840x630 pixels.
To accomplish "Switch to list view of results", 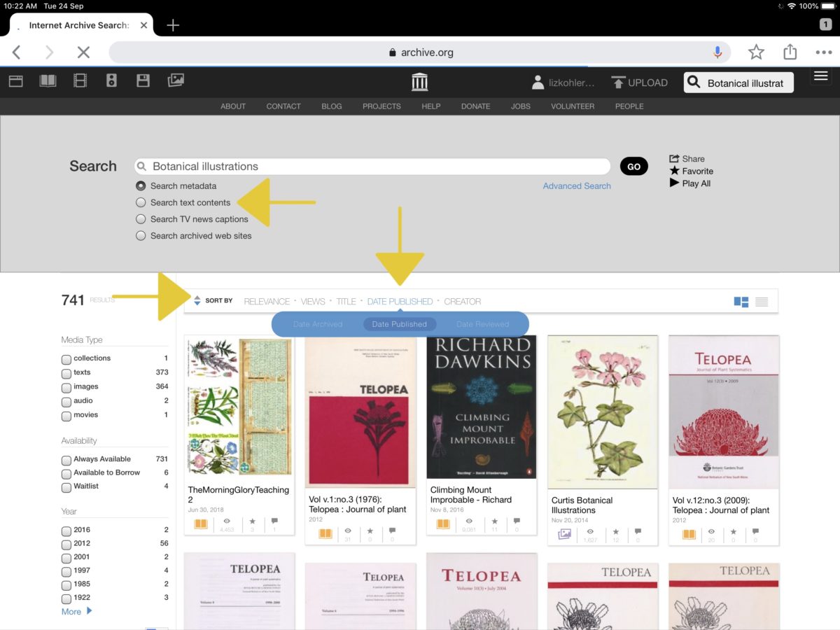I will (x=762, y=302).
